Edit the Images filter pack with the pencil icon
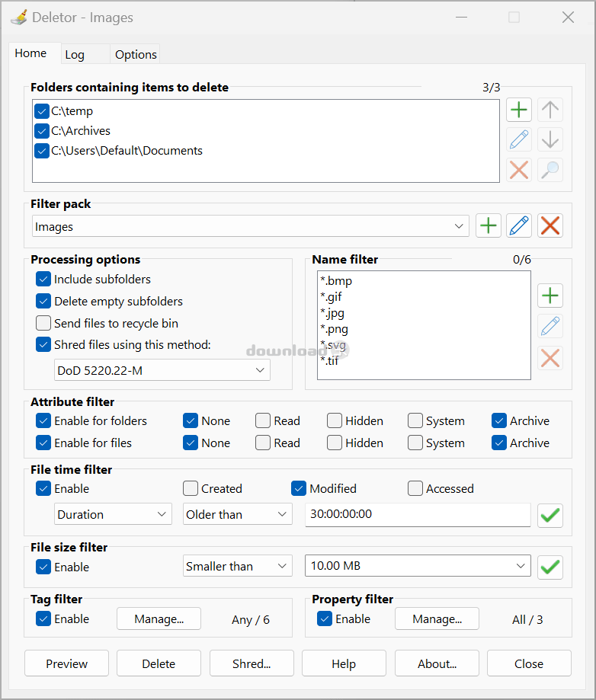This screenshot has height=700, width=596. 519,225
